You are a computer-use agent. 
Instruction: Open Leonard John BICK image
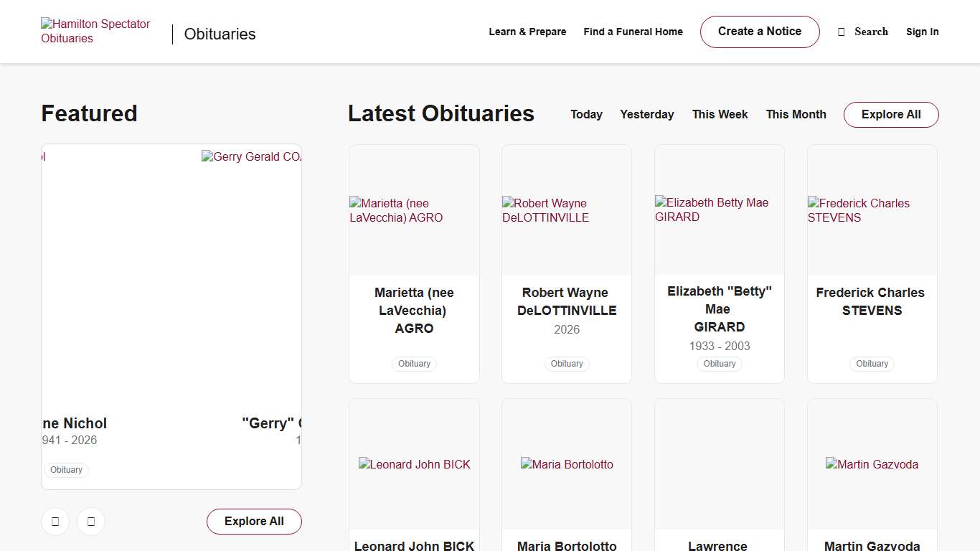414,464
